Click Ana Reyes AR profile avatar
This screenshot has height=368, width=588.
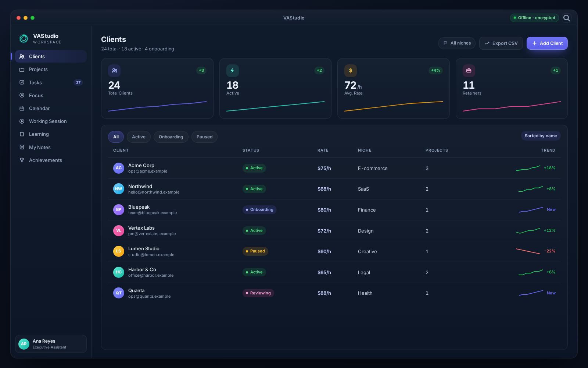(x=24, y=344)
